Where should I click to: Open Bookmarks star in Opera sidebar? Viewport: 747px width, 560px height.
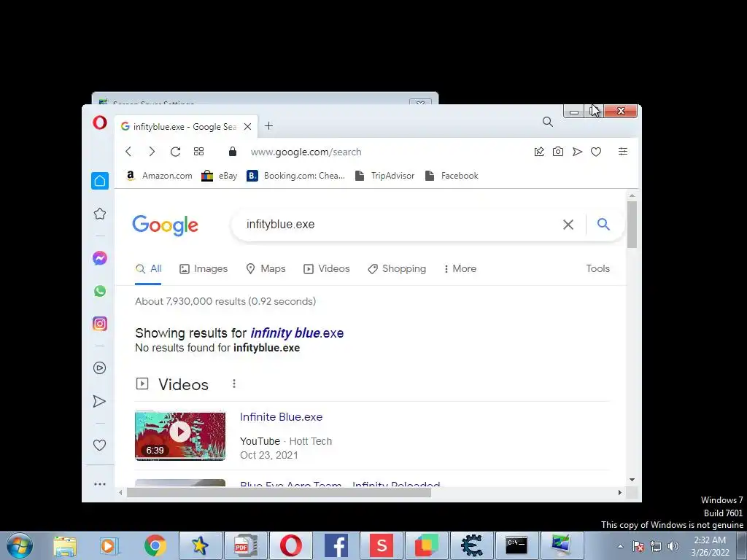point(99,214)
